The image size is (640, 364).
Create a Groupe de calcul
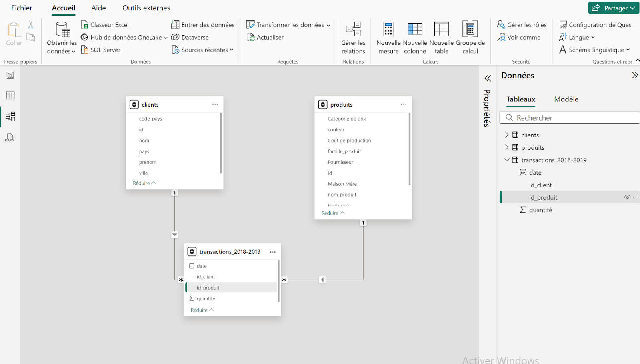point(470,38)
